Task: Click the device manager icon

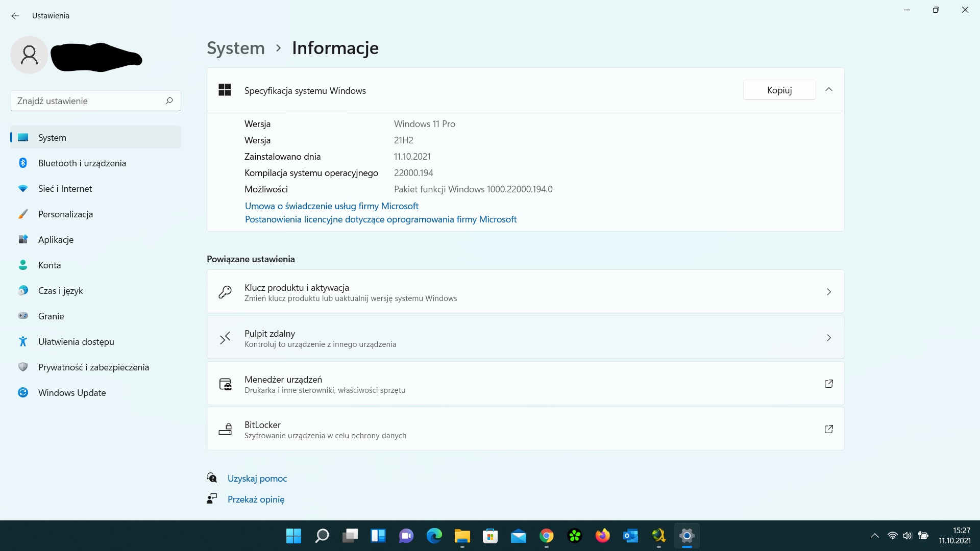Action: coord(225,384)
